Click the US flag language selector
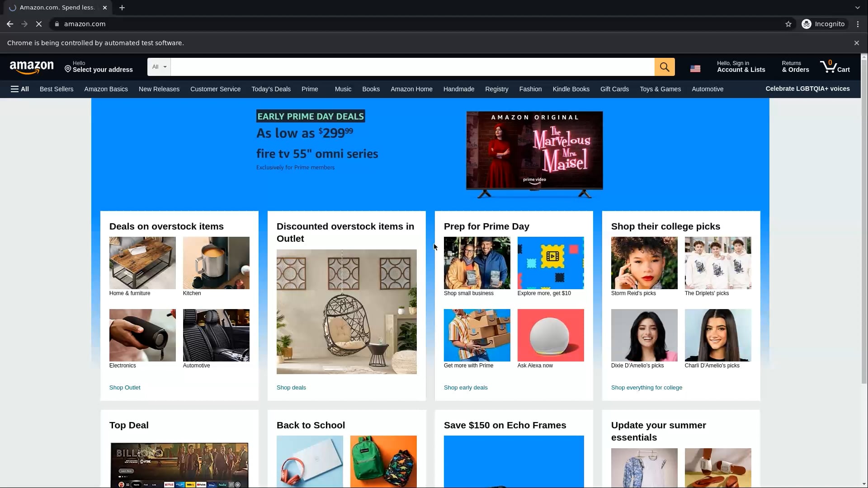868x488 pixels. click(x=695, y=69)
